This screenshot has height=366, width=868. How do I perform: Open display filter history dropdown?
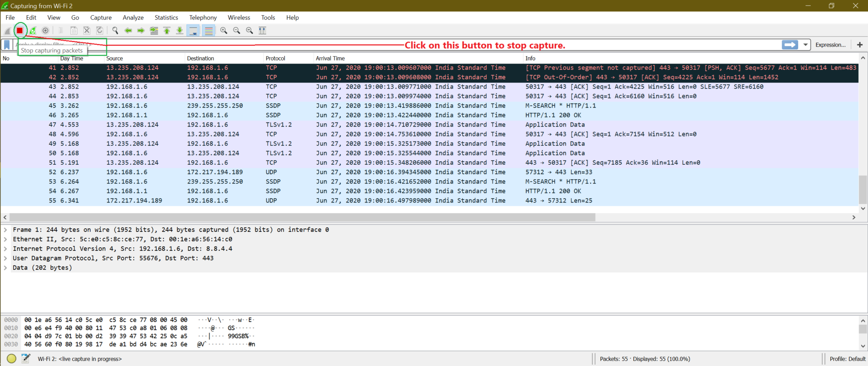click(x=805, y=44)
